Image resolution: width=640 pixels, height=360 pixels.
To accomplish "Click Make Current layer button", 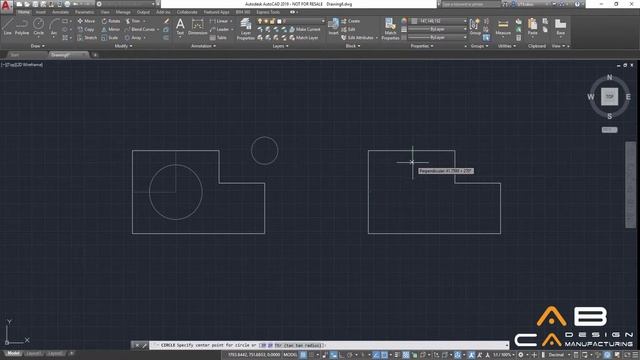I will [x=304, y=29].
